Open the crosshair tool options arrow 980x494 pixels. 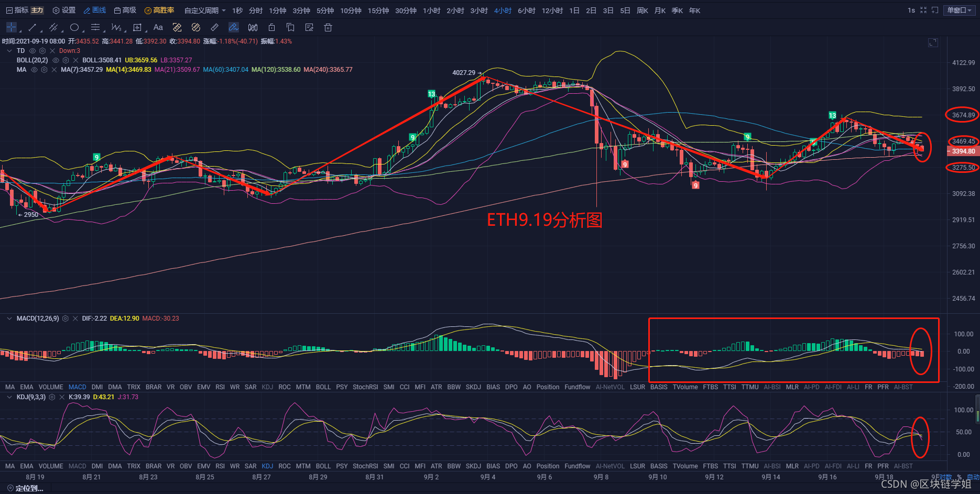pos(20,31)
